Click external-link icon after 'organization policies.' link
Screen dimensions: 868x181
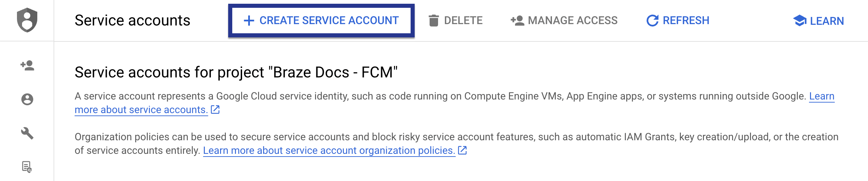tap(462, 150)
